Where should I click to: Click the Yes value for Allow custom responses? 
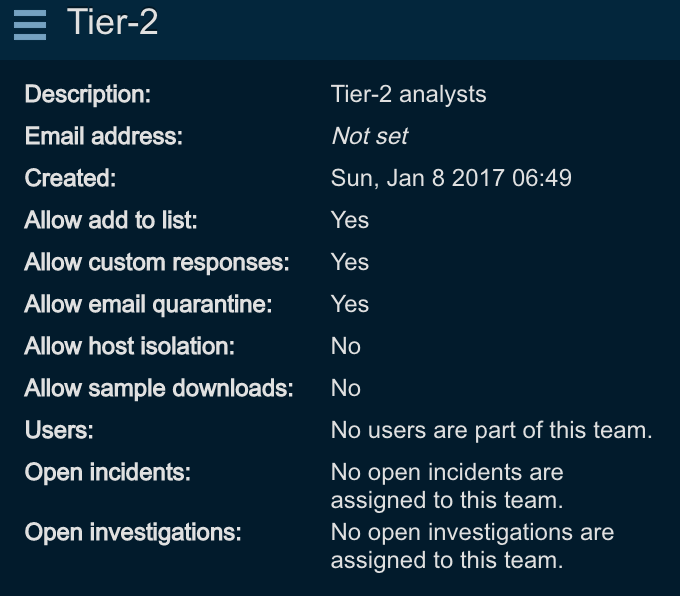click(x=349, y=263)
